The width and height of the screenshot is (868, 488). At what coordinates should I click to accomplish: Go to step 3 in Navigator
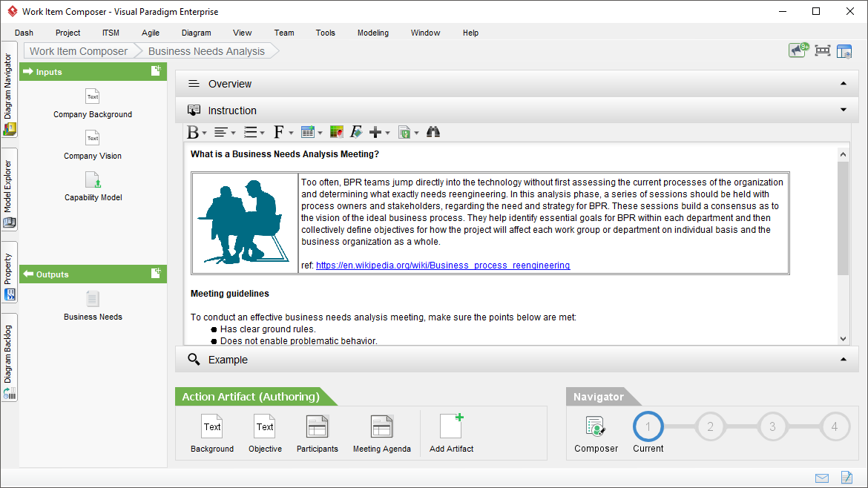click(x=772, y=426)
